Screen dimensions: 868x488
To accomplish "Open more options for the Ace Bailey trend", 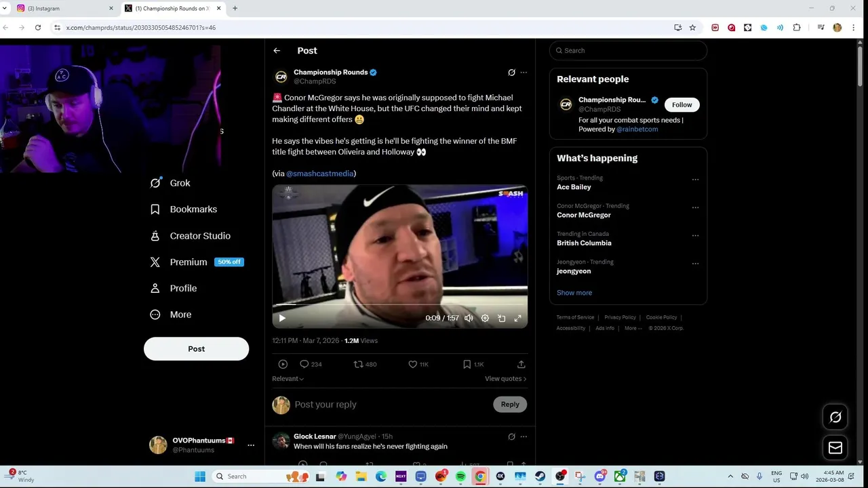I will click(x=695, y=180).
